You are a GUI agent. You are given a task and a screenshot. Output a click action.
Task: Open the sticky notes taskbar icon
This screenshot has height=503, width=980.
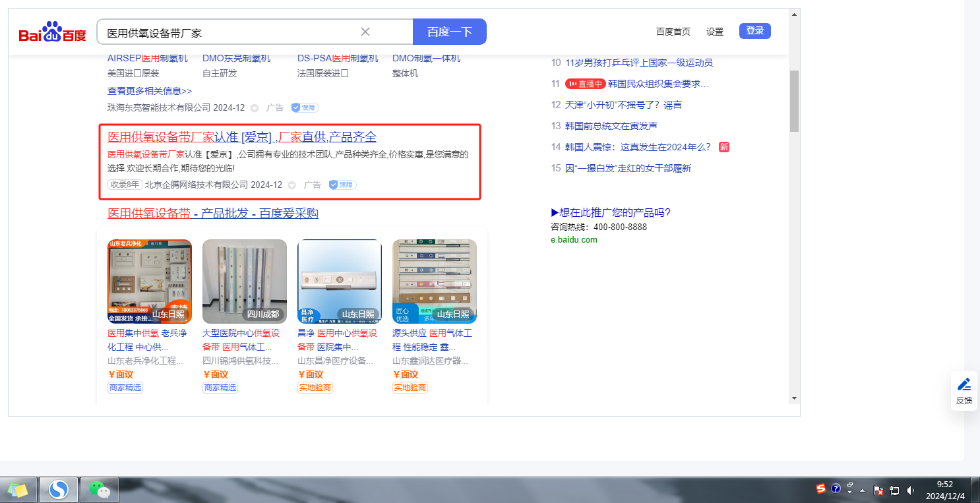point(18,490)
